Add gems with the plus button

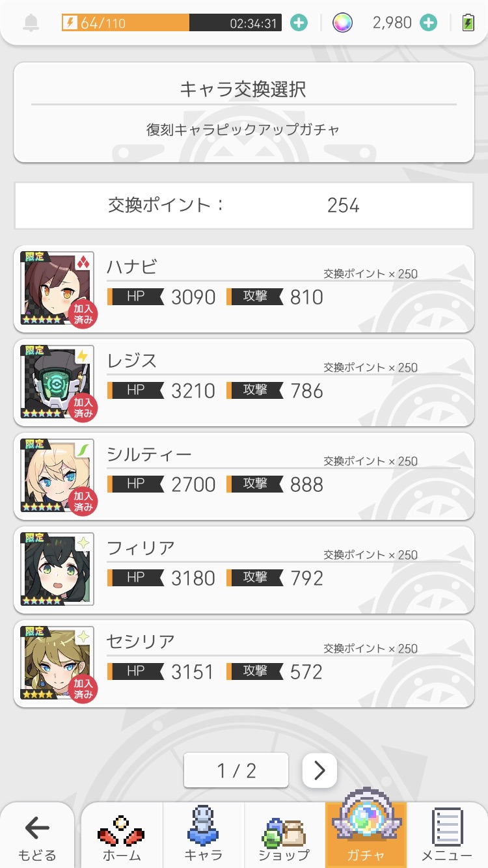tap(428, 23)
